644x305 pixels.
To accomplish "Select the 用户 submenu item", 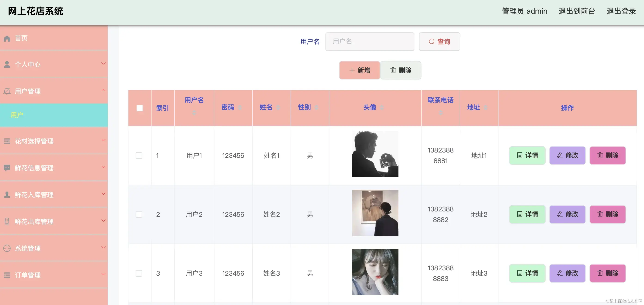I will click(x=17, y=115).
